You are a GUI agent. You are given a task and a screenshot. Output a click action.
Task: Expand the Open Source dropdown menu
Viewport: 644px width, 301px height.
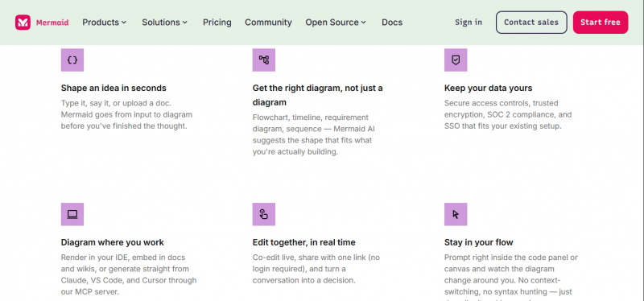(x=336, y=23)
